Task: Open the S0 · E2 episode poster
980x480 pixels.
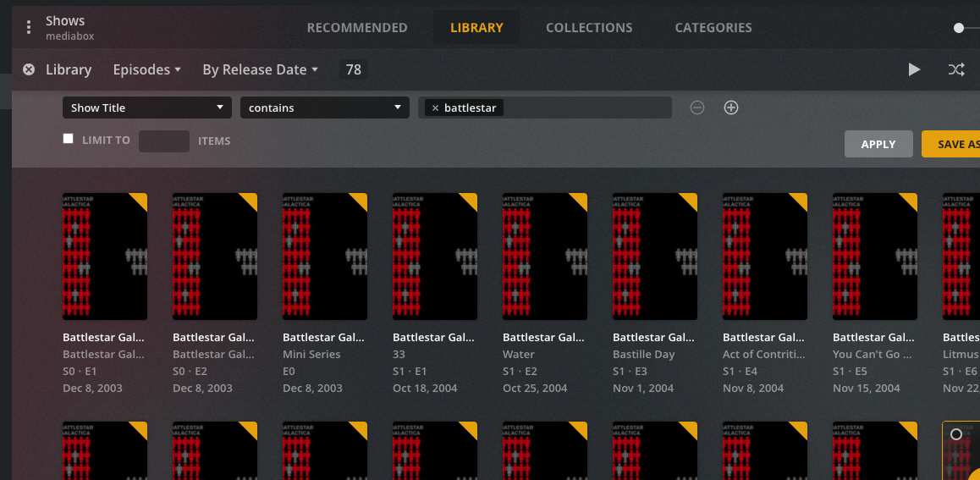Action: 215,257
